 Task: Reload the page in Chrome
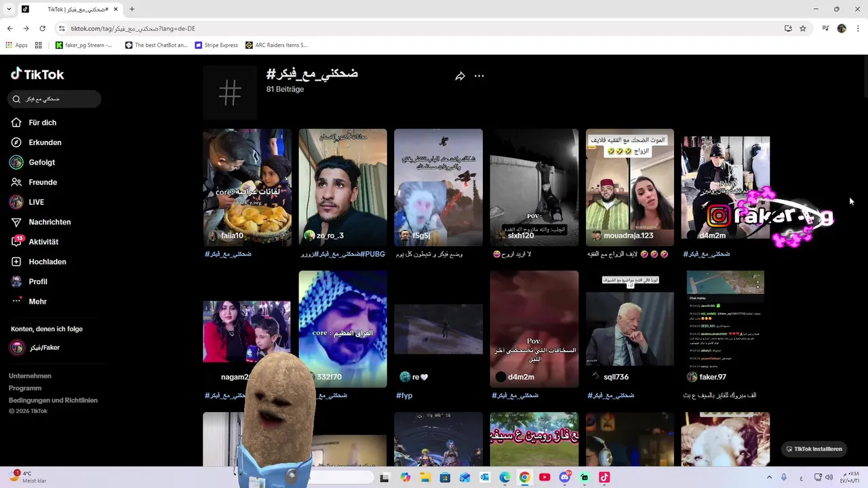(x=42, y=28)
